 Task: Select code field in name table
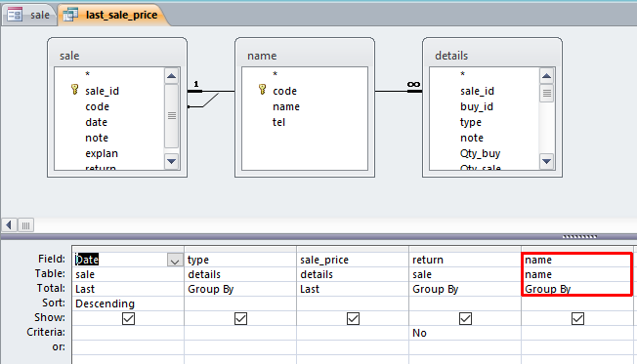[x=284, y=91]
